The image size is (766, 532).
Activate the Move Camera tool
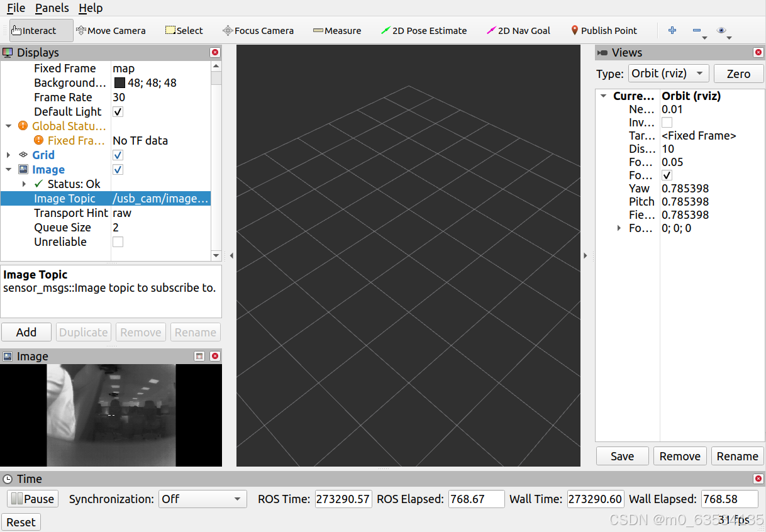click(111, 30)
